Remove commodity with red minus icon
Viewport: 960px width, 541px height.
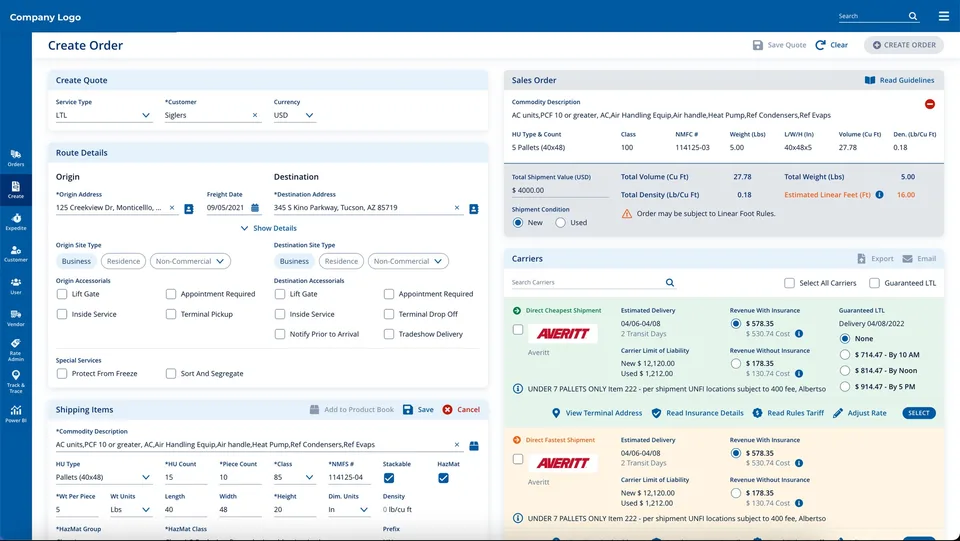[929, 104]
